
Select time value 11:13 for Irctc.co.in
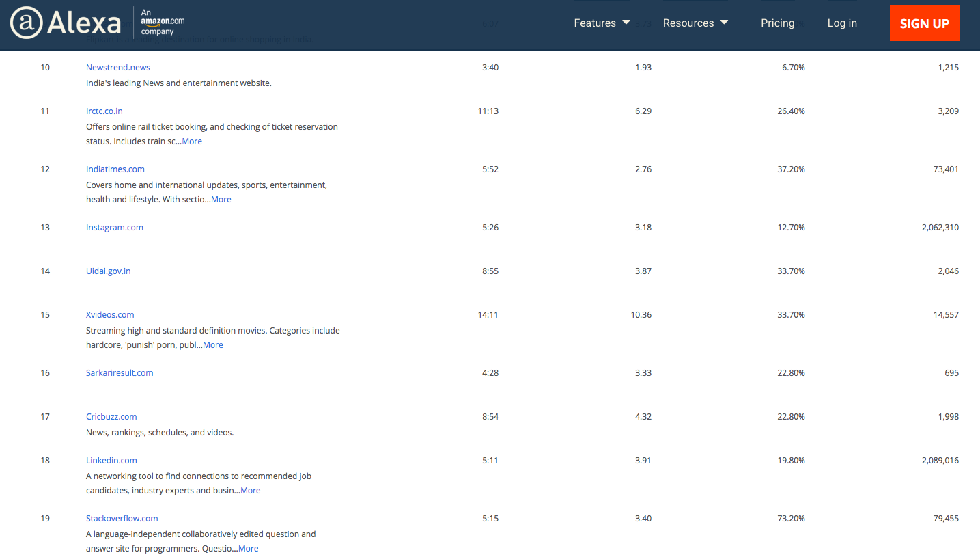click(x=488, y=111)
